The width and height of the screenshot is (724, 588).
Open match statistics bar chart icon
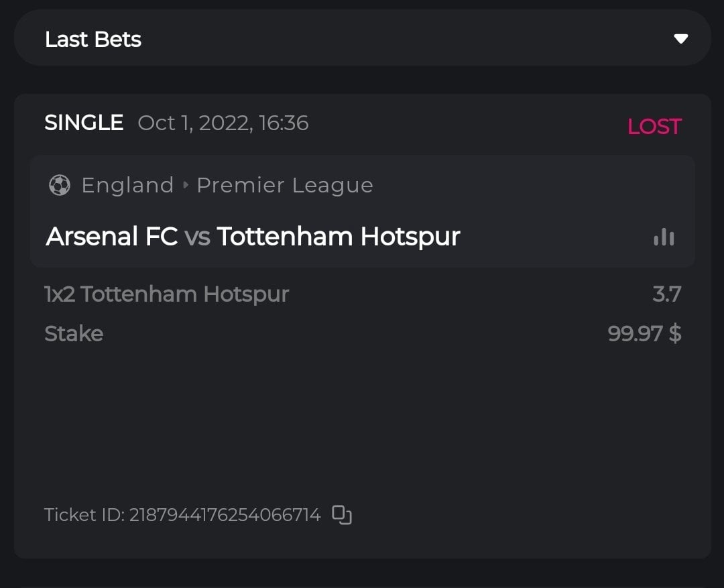[664, 237]
